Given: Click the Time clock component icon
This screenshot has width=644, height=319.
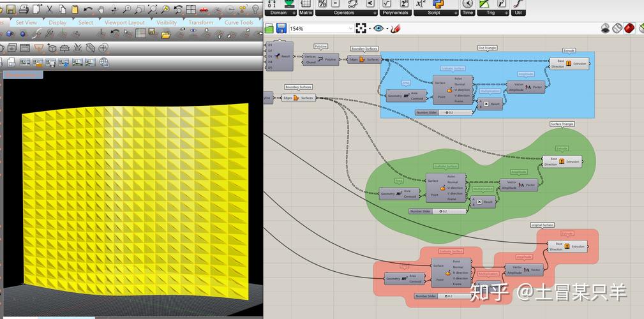Looking at the screenshot, I should click(467, 4).
